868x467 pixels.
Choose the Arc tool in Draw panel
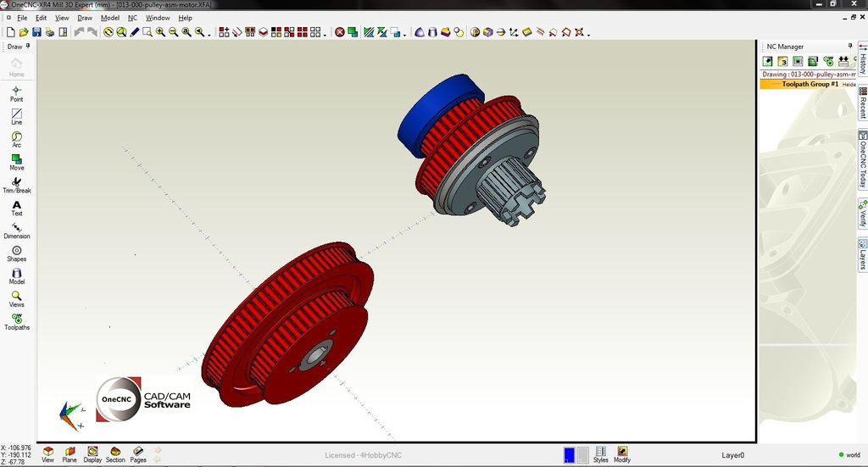tap(16, 139)
